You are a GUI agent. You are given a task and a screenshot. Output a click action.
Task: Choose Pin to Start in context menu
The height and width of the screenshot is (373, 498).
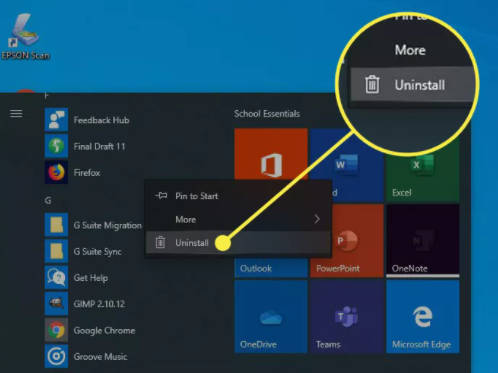click(238, 196)
